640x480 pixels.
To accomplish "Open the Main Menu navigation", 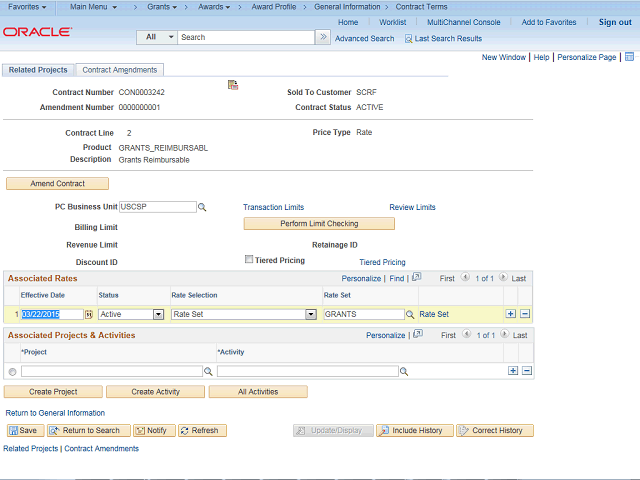I will (98, 7).
